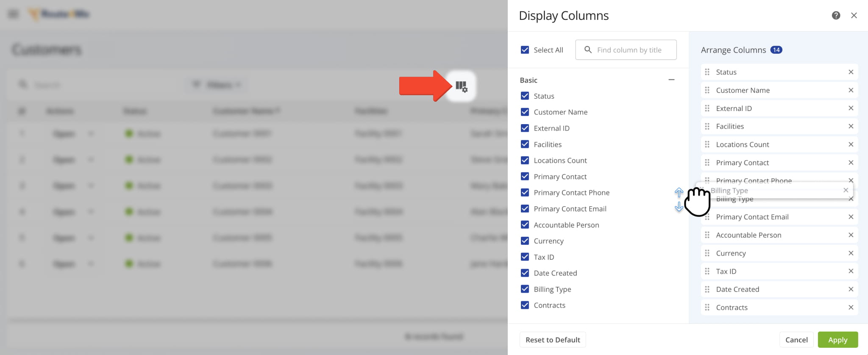Grab the drag handle for Facilities column

(x=707, y=126)
